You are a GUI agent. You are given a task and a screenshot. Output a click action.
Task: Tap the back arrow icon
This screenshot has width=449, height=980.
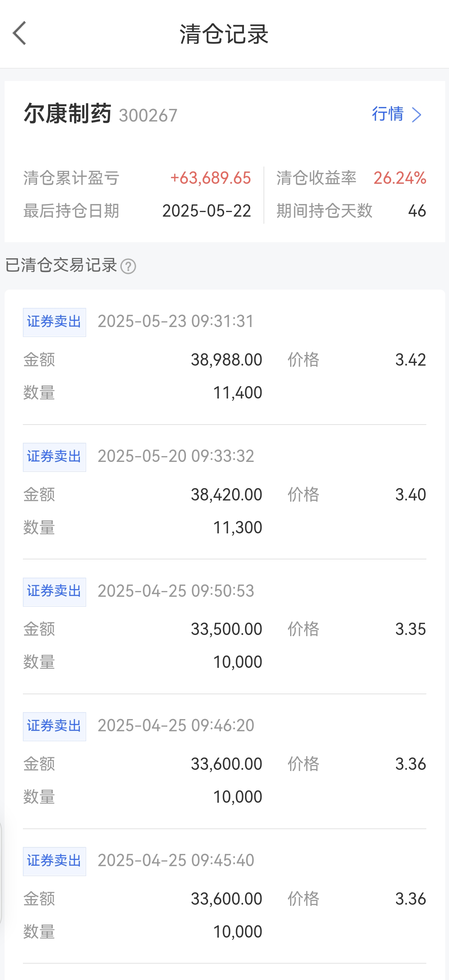coord(19,33)
